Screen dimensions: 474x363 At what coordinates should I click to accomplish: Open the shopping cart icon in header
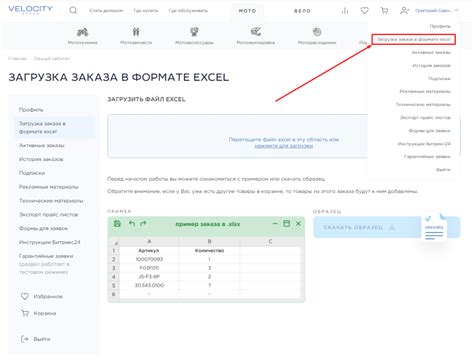point(384,11)
